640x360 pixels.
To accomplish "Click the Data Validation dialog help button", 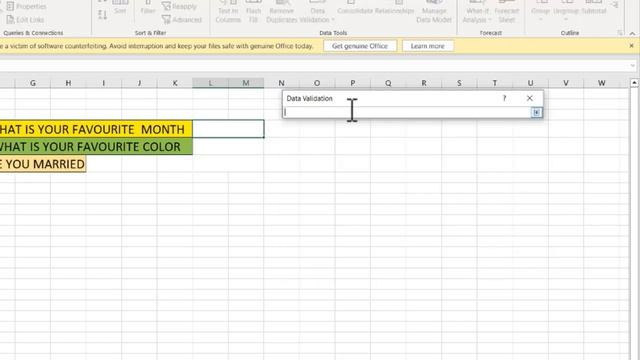I will (504, 98).
